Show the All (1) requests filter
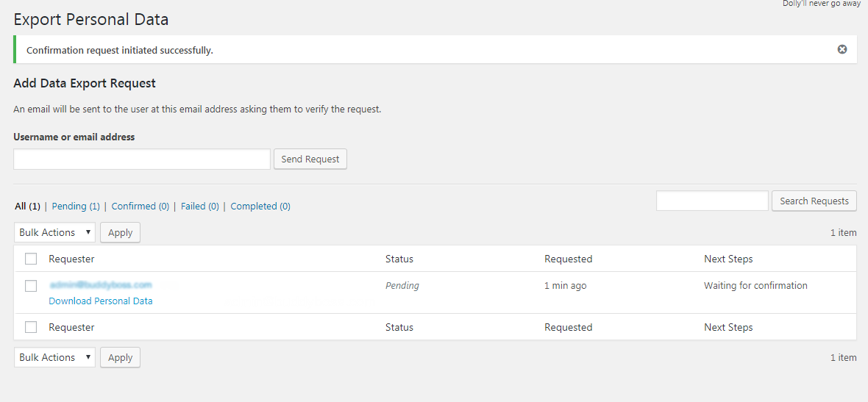The width and height of the screenshot is (868, 402). (27, 207)
